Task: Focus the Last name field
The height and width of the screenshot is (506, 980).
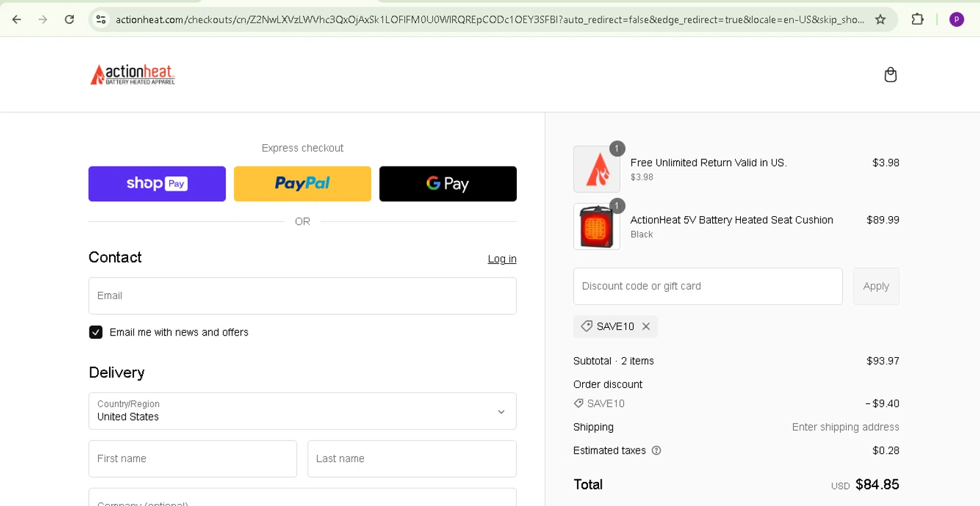Action: [x=412, y=458]
